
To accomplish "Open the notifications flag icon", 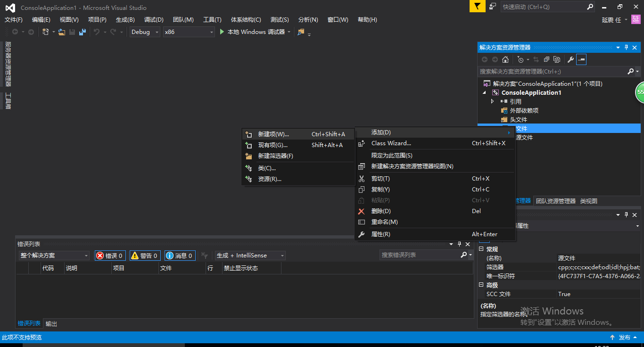I will pos(477,6).
